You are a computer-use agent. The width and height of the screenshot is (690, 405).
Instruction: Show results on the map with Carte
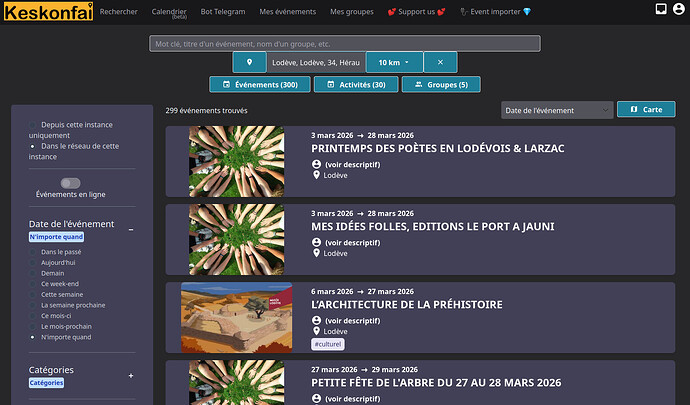coord(646,109)
